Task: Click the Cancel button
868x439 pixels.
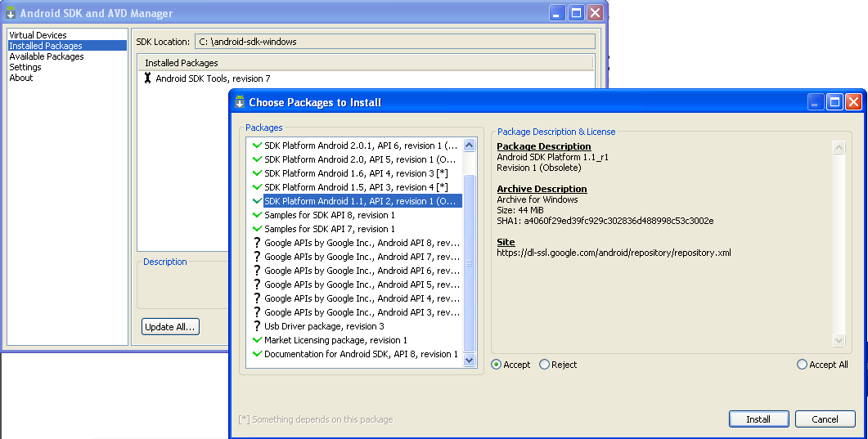Action: coord(825,419)
